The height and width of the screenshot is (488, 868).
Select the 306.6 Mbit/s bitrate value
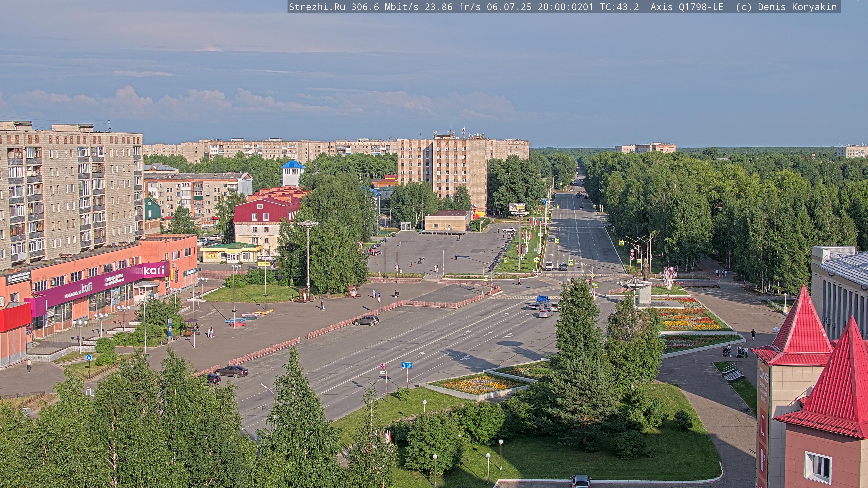click(384, 7)
